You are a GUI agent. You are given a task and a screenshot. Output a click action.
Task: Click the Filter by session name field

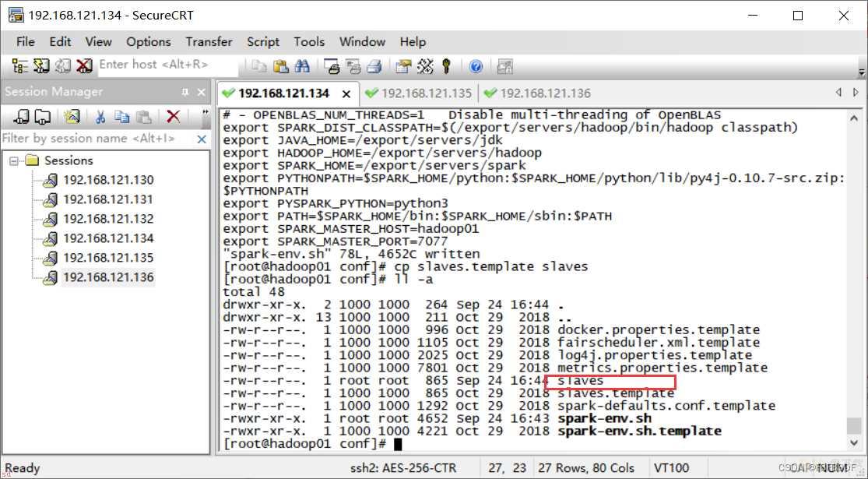(99, 139)
